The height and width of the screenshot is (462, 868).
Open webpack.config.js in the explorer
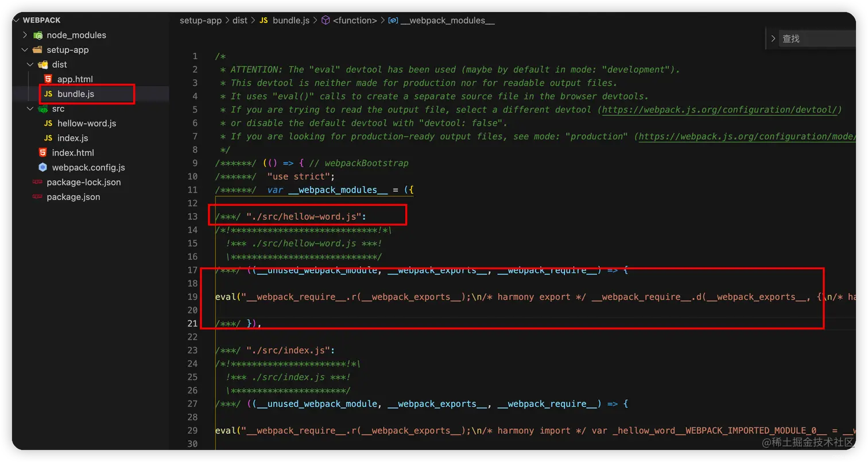(x=88, y=168)
